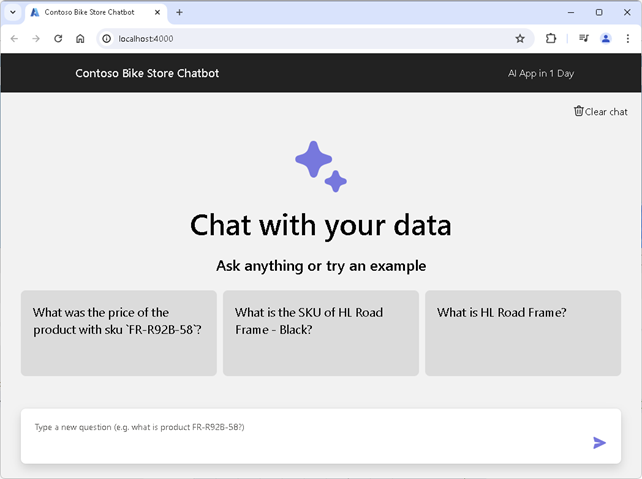Choose the FR-R92B-58 price example question
This screenshot has width=642, height=479.
coord(118,333)
